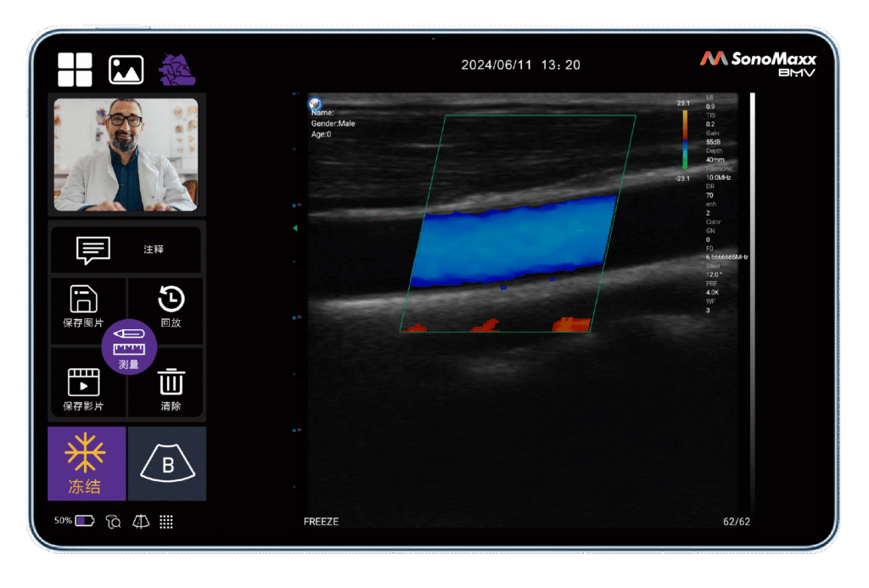Select the purple anatomy preset icon
The width and height of the screenshot is (869, 588).
177,70
